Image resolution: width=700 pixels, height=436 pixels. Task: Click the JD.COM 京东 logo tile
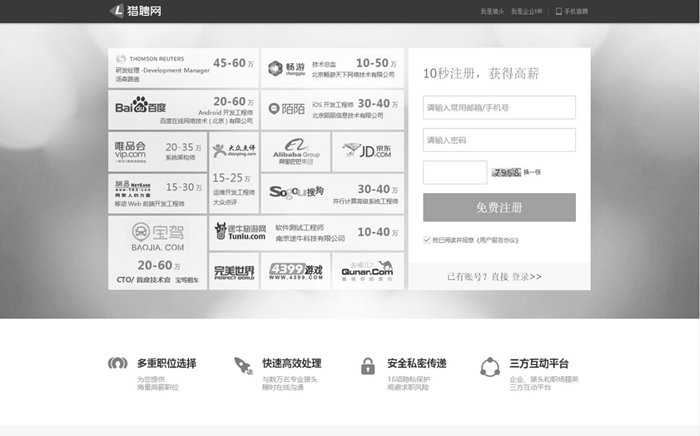click(368, 152)
